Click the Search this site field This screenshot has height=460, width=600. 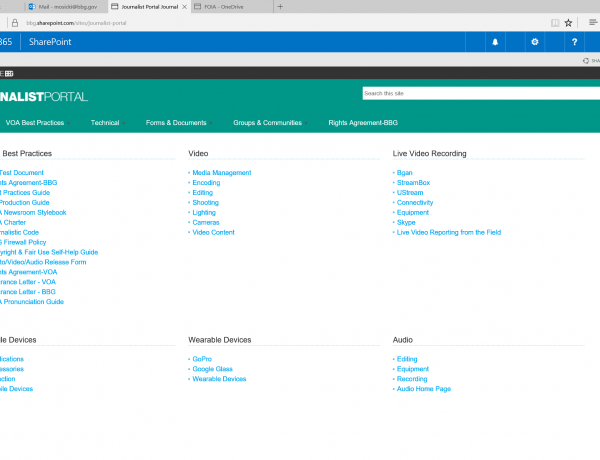click(x=481, y=93)
